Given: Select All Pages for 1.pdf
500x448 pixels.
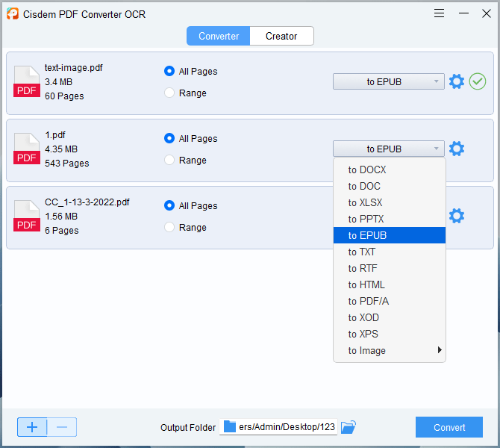Looking at the screenshot, I should tap(169, 139).
